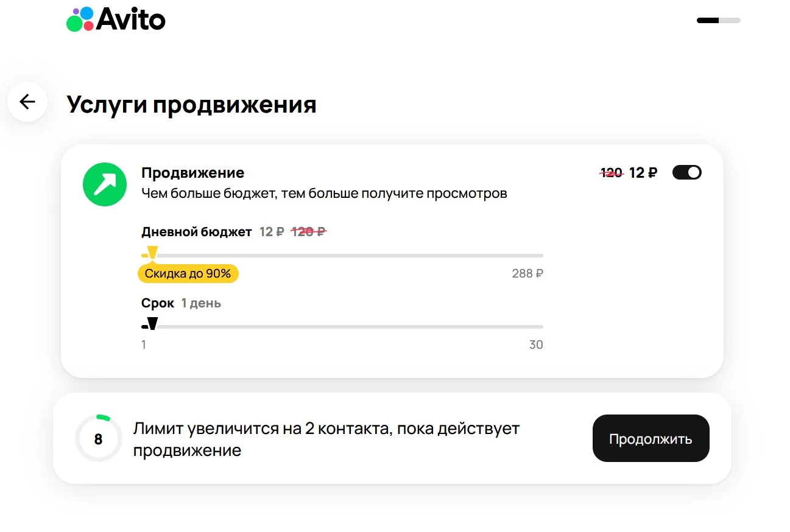Click the green promotion arrow icon
The width and height of the screenshot is (790, 532).
click(105, 184)
